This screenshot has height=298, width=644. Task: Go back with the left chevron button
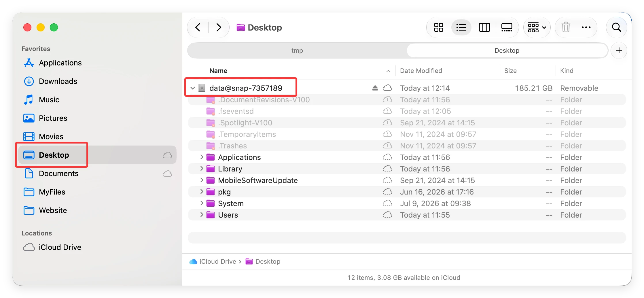[198, 28]
